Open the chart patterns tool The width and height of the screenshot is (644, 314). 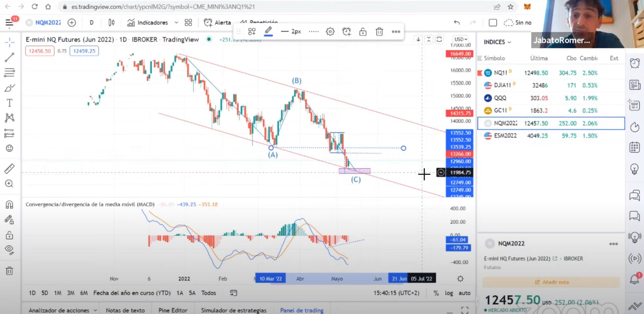point(9,118)
